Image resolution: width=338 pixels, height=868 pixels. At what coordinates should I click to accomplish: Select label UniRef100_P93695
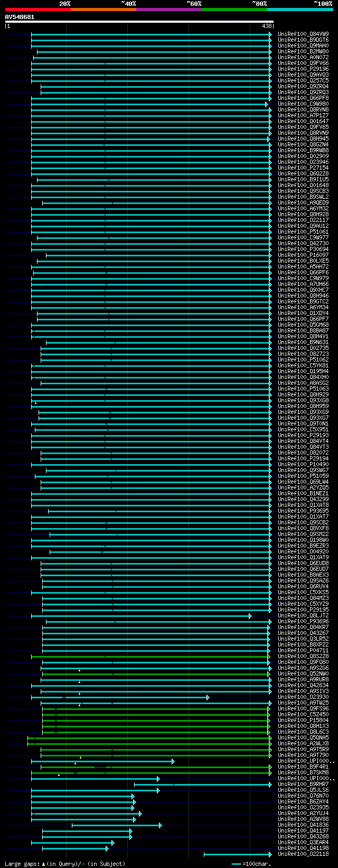tap(303, 511)
